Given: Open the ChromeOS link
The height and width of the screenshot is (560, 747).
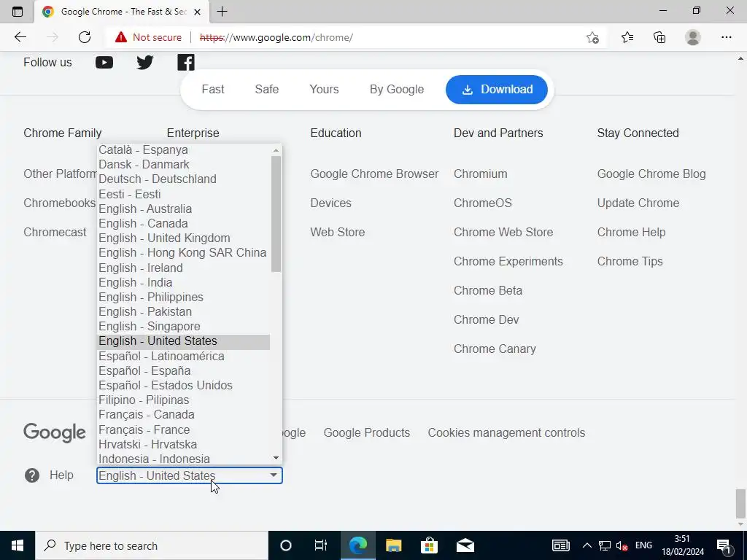Looking at the screenshot, I should pos(483,203).
